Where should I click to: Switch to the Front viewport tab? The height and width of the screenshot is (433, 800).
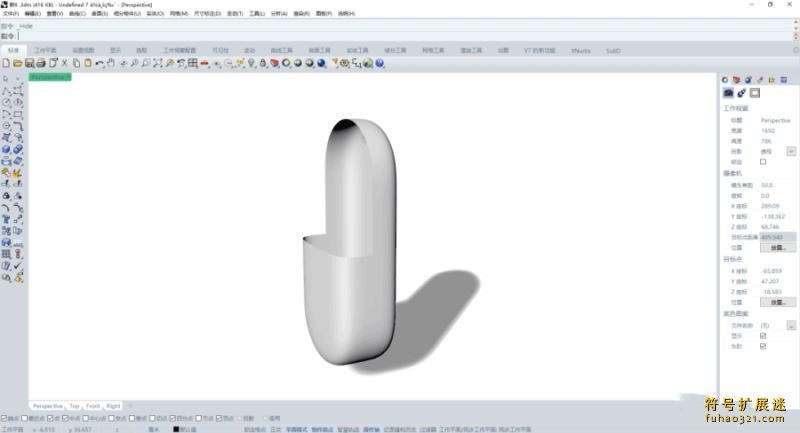point(93,406)
